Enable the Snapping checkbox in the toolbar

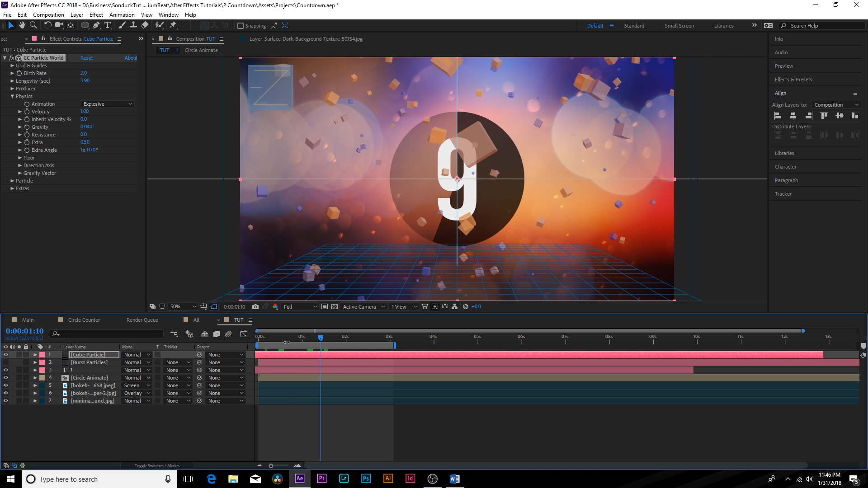click(x=240, y=25)
